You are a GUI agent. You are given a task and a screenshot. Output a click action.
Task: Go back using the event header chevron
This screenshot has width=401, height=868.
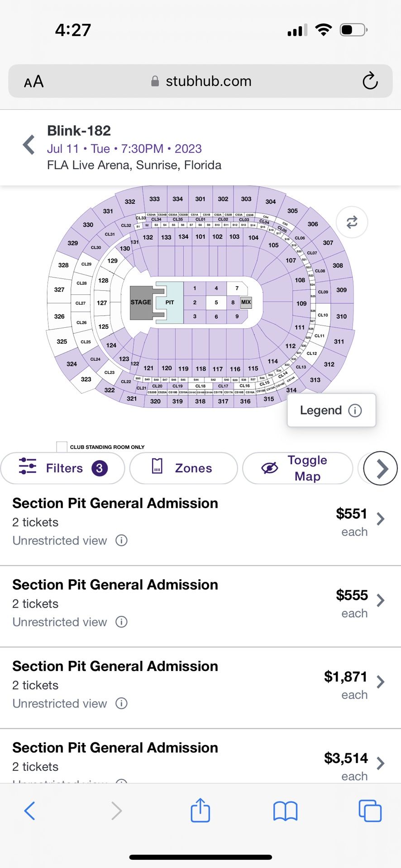click(29, 145)
